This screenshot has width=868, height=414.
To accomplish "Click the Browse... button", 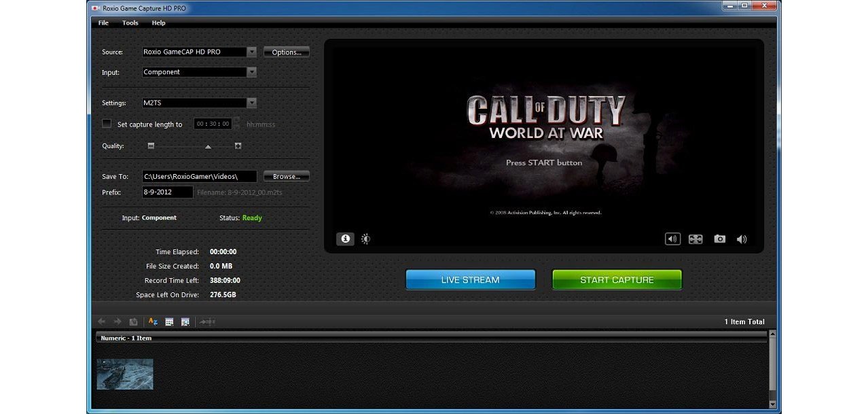I will coord(287,176).
